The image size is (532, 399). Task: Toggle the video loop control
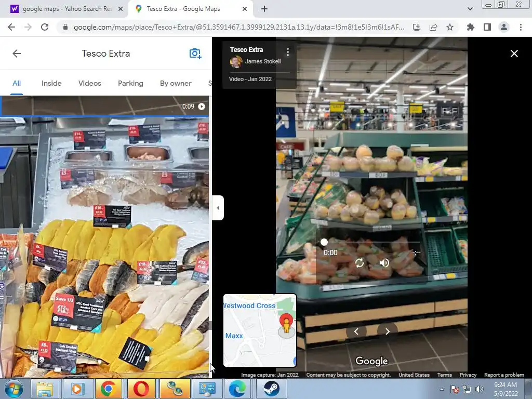(360, 263)
